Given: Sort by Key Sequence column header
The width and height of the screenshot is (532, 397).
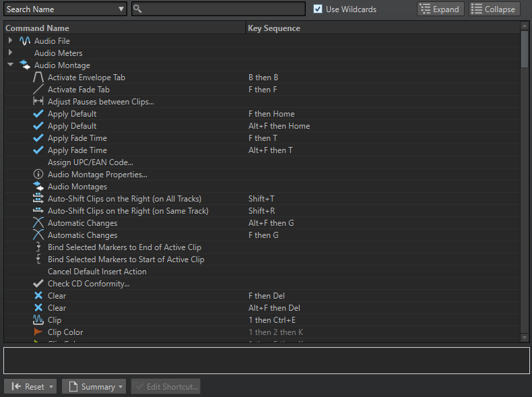Looking at the screenshot, I should click(274, 28).
